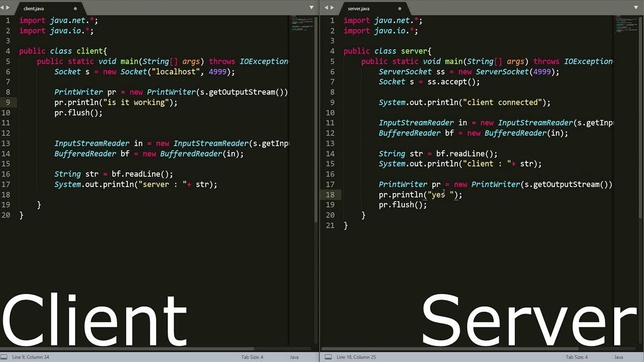Open Java syntax selector in server status bar
Image resolution: width=644 pixels, height=362 pixels.
tap(619, 357)
